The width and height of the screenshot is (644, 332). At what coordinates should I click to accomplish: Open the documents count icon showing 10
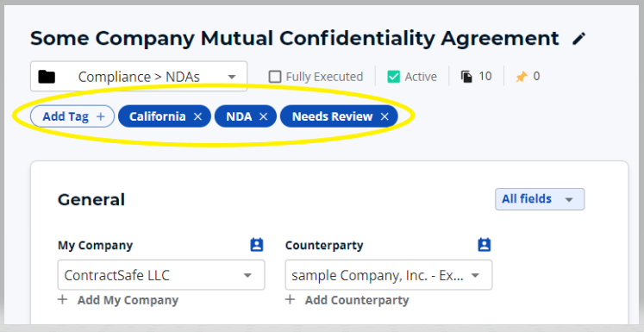[x=466, y=77]
